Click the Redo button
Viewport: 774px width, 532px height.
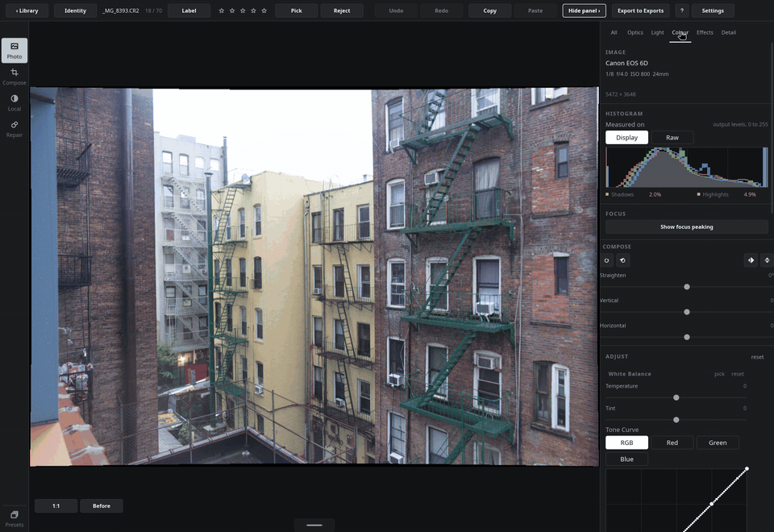pos(441,10)
